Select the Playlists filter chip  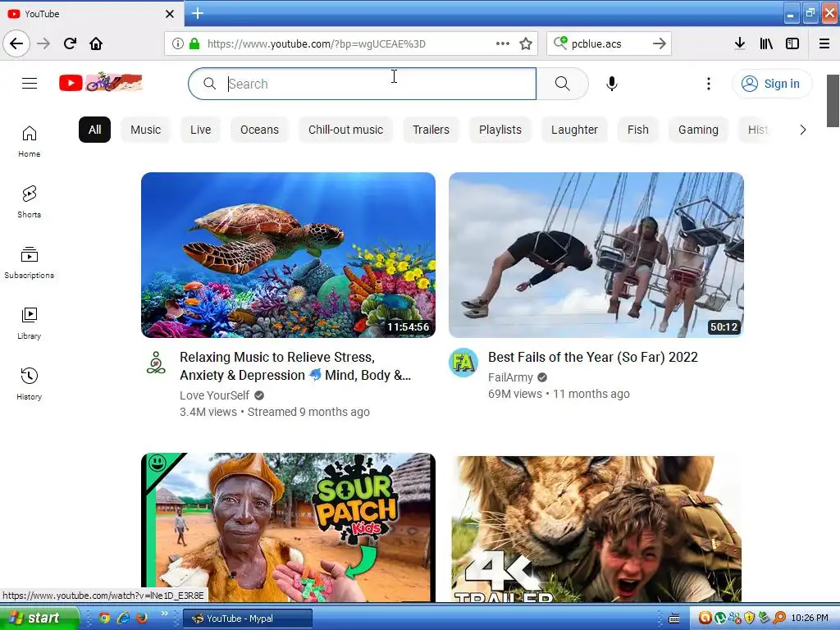coord(500,130)
